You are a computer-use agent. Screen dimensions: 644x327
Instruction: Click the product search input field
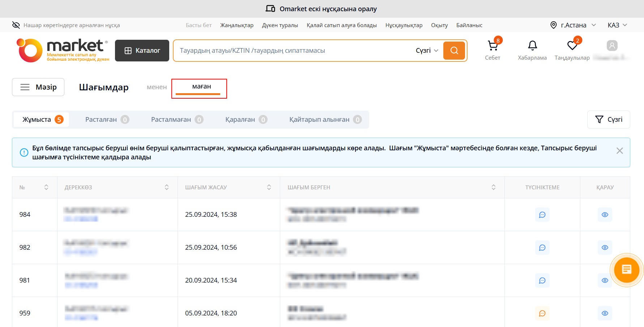click(x=293, y=51)
